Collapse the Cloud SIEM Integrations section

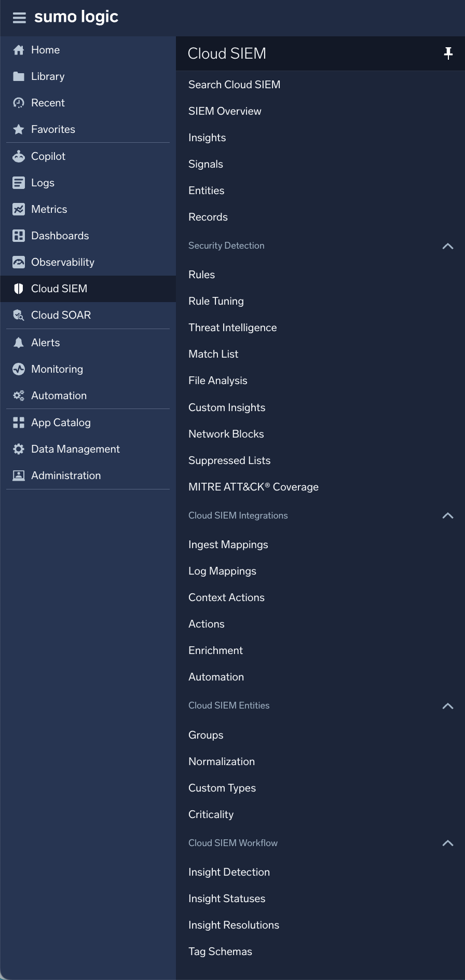click(447, 515)
